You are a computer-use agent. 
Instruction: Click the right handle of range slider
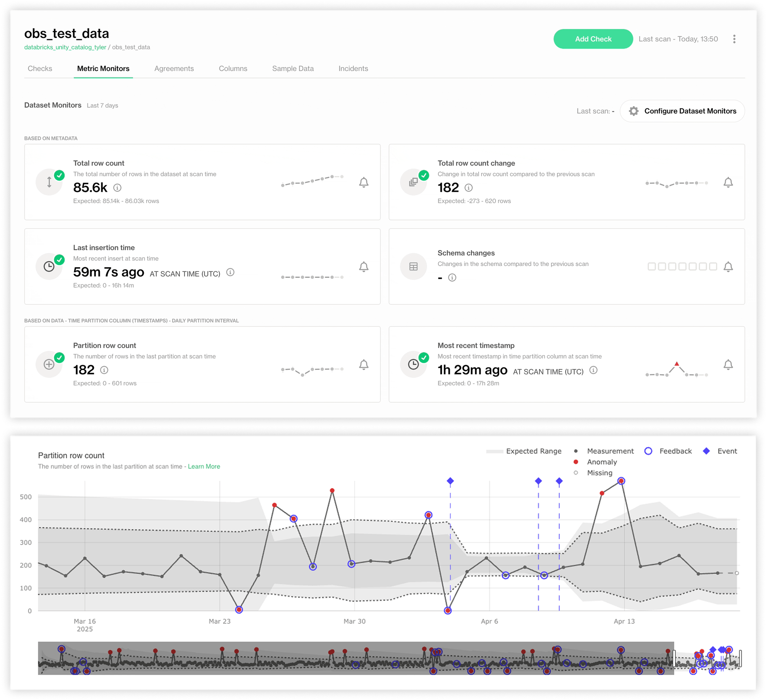(x=740, y=658)
